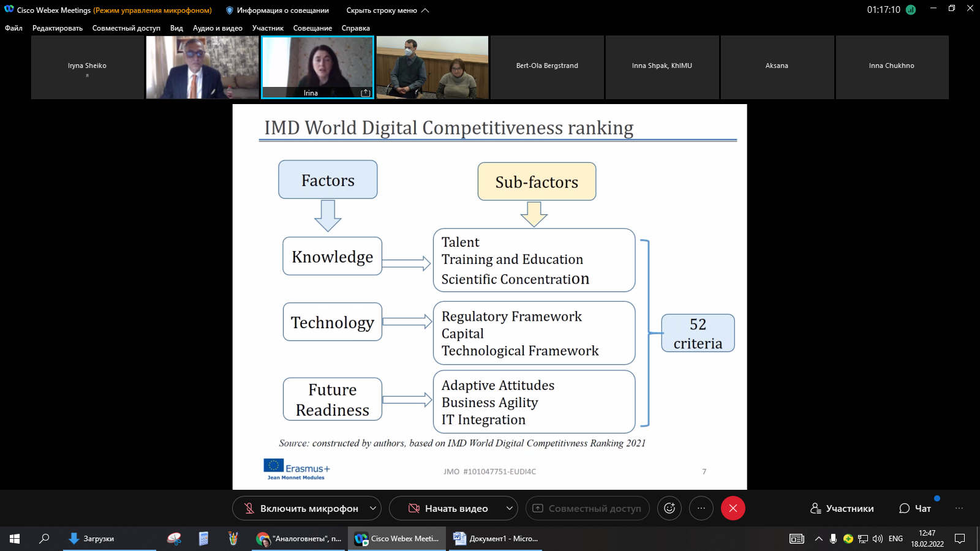Image resolution: width=980 pixels, height=551 pixels.
Task: Open the Справка menu
Action: point(356,28)
